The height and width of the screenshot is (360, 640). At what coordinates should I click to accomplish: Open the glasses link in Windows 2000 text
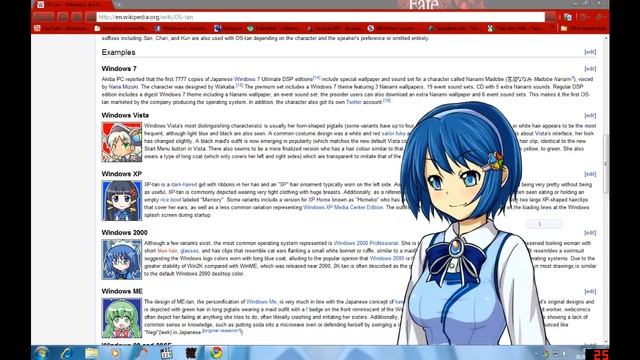[x=189, y=251]
